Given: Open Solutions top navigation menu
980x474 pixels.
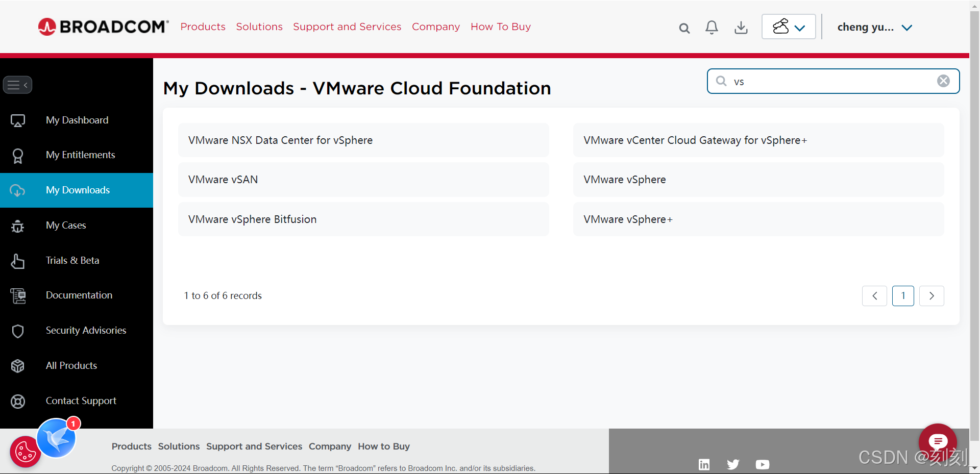Looking at the screenshot, I should [259, 27].
